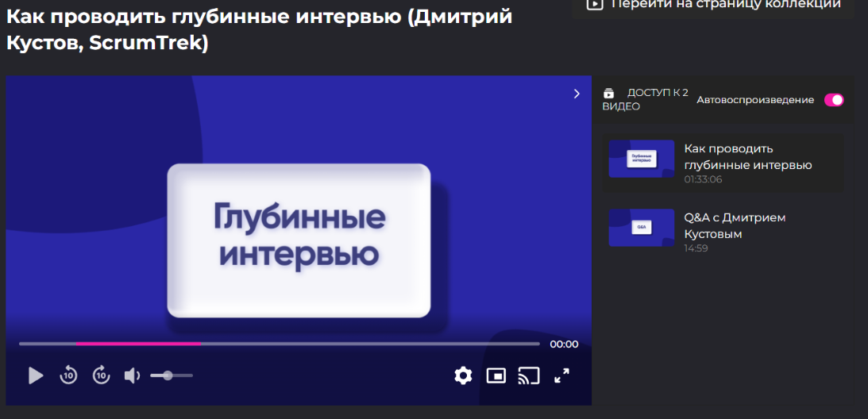The height and width of the screenshot is (419, 868).
Task: Adjust the volume slider
Action: pos(172,375)
